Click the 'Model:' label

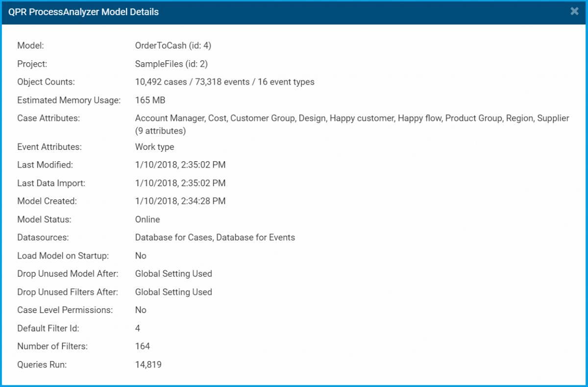tap(30, 46)
